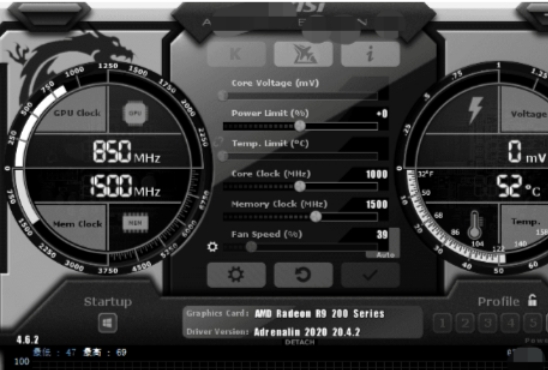548x370 pixels.
Task: Select profile slot 3
Action: click(488, 323)
